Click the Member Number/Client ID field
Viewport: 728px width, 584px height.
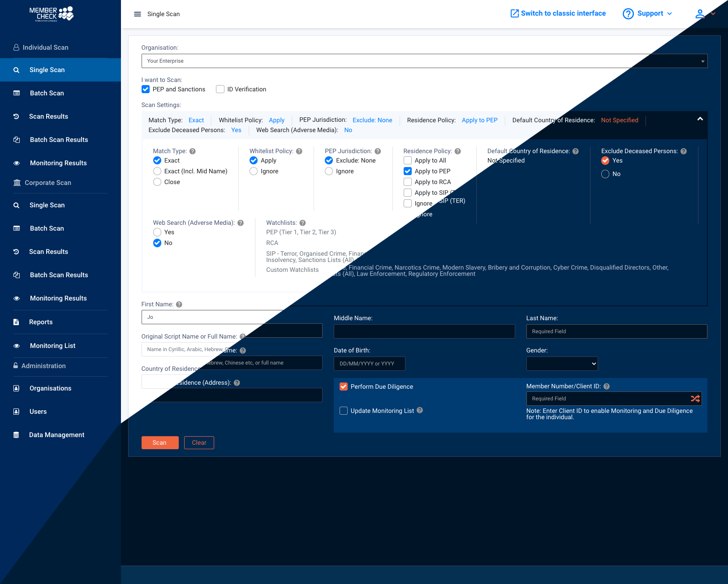click(x=614, y=399)
